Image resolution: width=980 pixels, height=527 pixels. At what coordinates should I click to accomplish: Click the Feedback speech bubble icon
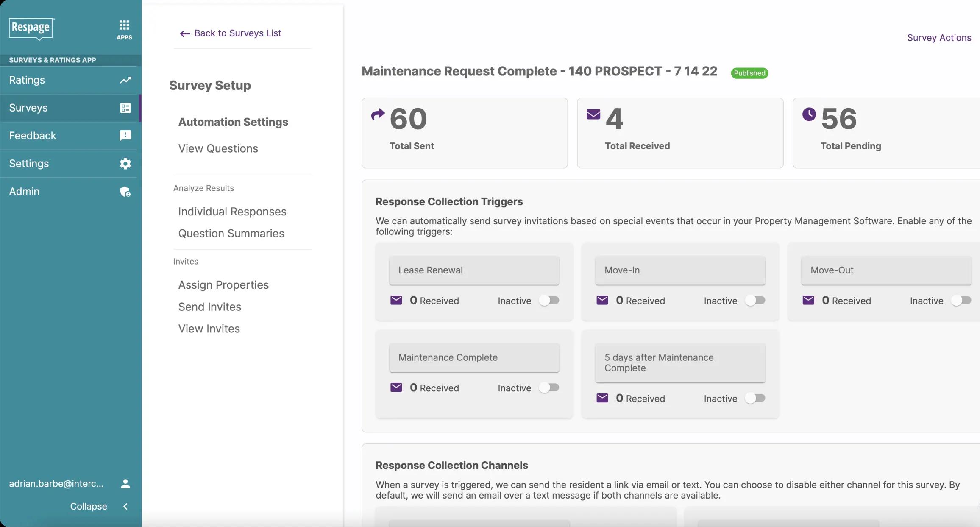coord(125,136)
